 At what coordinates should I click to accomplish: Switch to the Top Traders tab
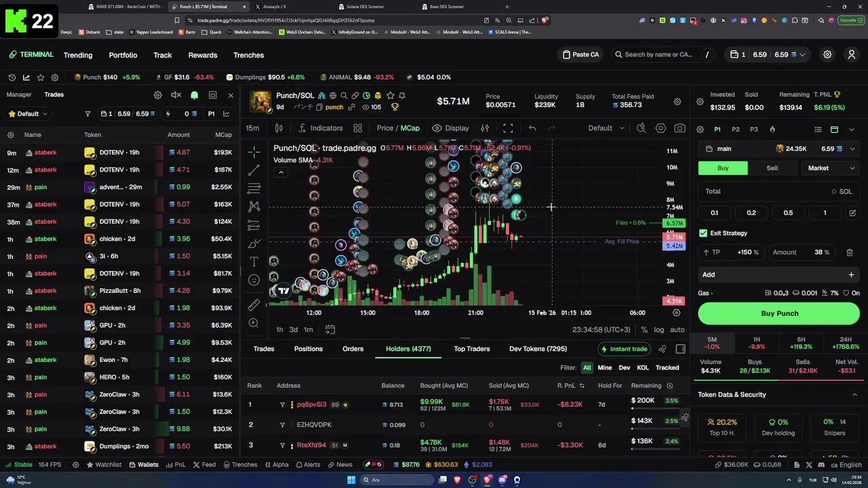point(472,349)
